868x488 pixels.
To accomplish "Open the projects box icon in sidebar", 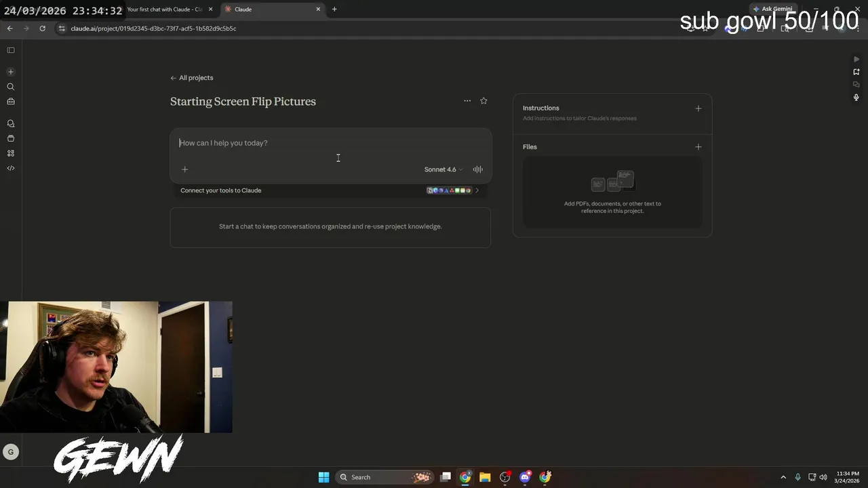I will pos(11,138).
